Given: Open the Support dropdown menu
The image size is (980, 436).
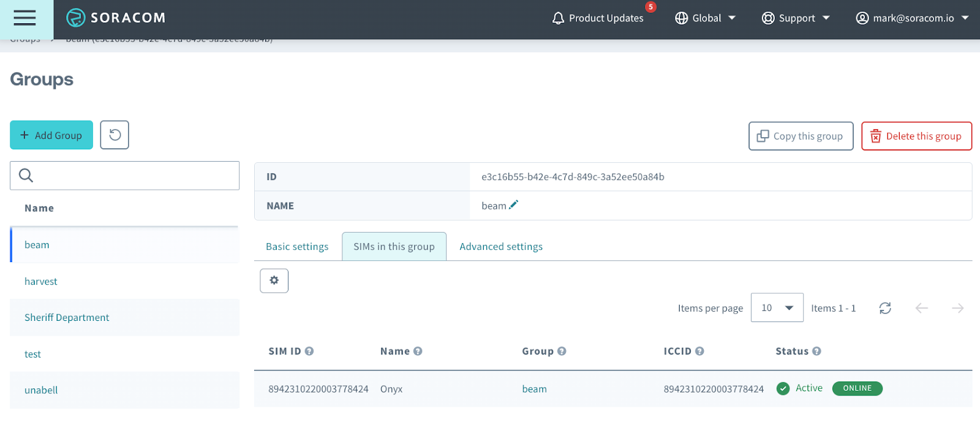Looking at the screenshot, I should (796, 18).
